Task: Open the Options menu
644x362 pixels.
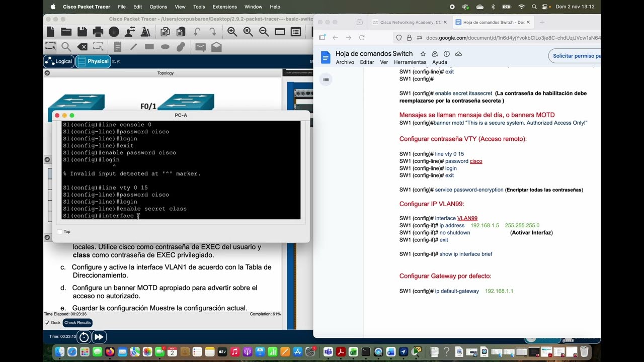Action: point(158,7)
